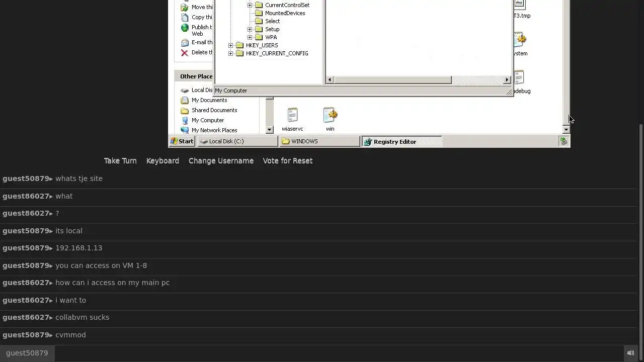Image resolution: width=644 pixels, height=362 pixels.
Task: Select the win file in WINDOWS folder
Action: tap(330, 119)
